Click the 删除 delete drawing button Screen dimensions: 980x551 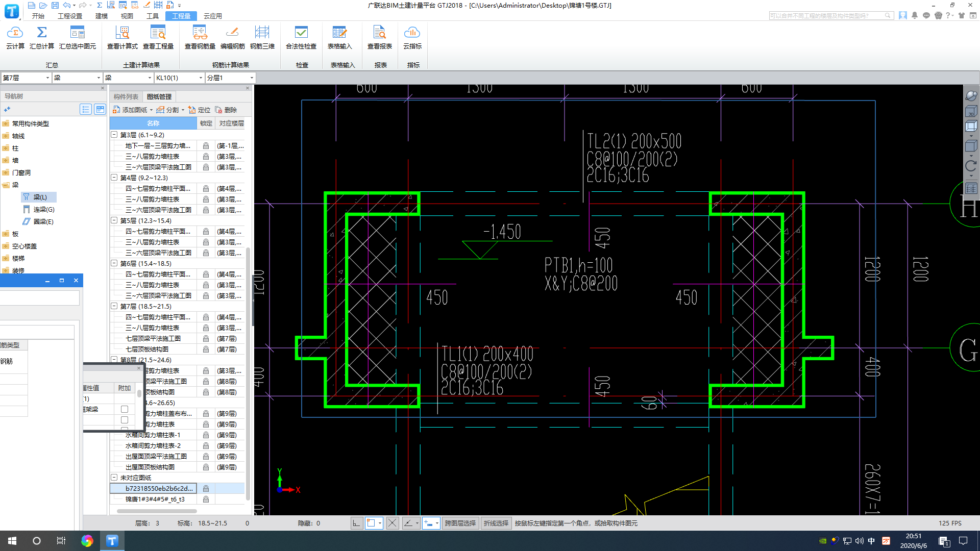[226, 110]
